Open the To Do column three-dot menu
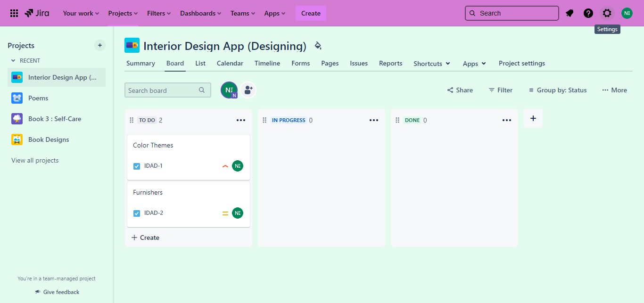 click(x=241, y=120)
